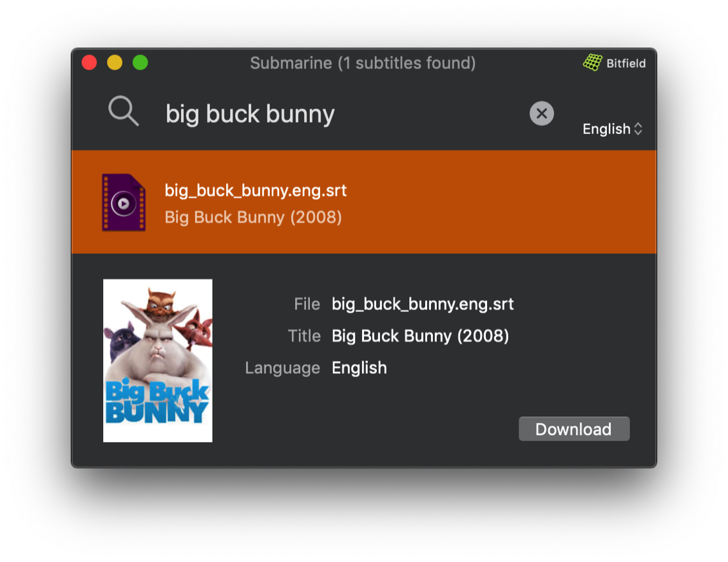Open the English language dropdown

tap(612, 129)
